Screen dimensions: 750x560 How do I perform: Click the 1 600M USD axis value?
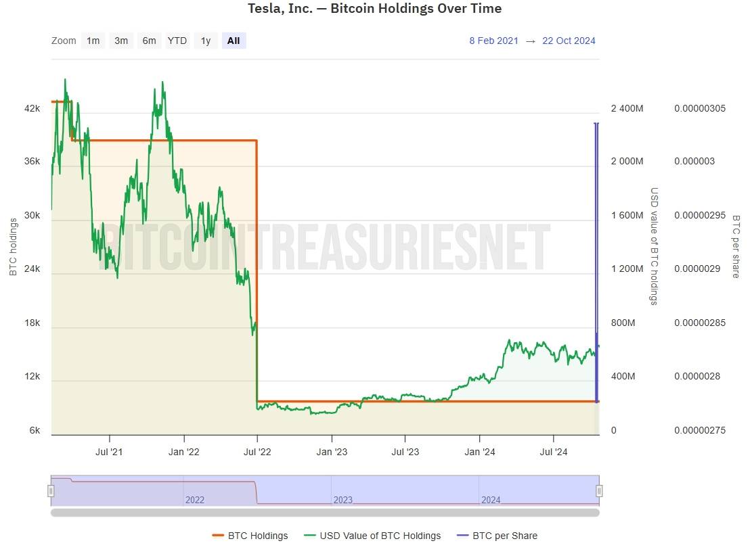627,216
